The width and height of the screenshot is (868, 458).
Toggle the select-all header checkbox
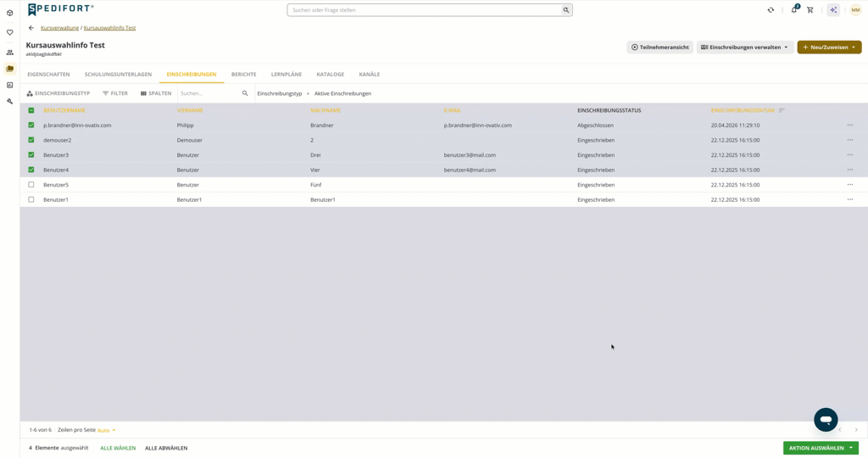click(31, 110)
